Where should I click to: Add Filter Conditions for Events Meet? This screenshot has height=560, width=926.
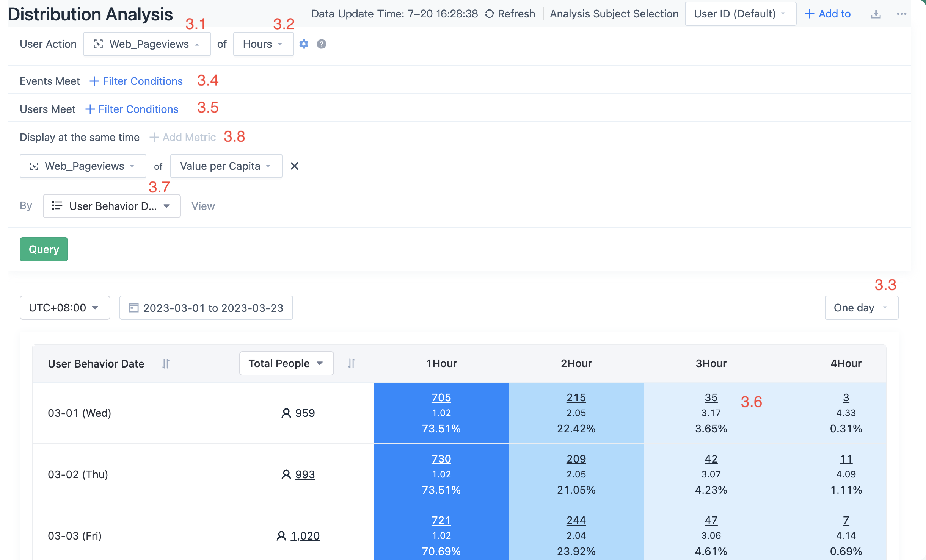point(136,81)
